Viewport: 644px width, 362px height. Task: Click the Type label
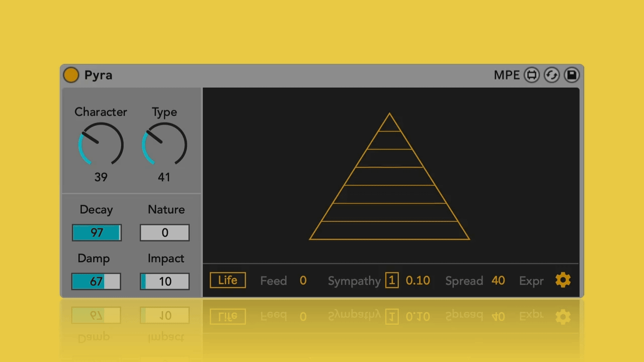(x=165, y=113)
